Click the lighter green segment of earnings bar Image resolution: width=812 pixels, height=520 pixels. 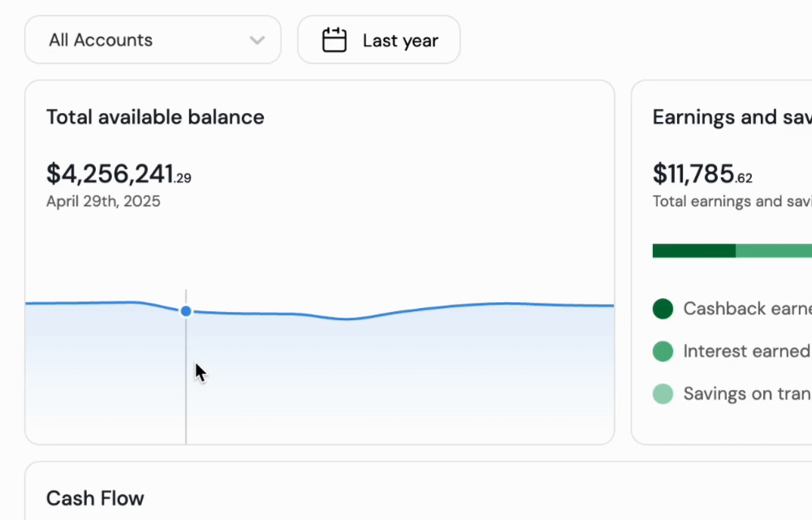pos(773,250)
